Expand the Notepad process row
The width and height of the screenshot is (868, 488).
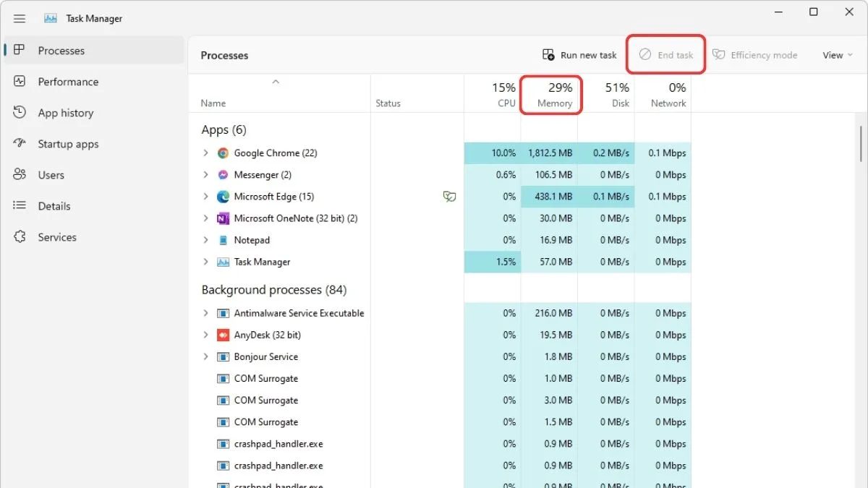pyautogui.click(x=205, y=240)
